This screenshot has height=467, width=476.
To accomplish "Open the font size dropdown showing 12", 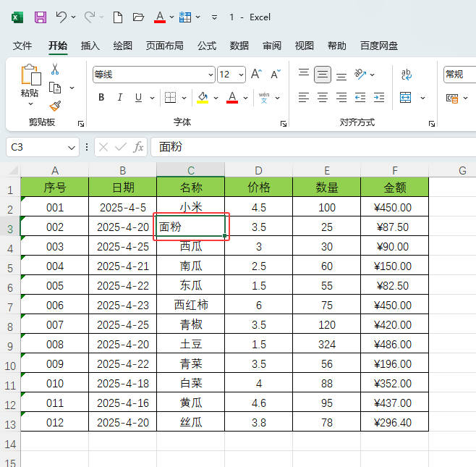I will tap(241, 75).
